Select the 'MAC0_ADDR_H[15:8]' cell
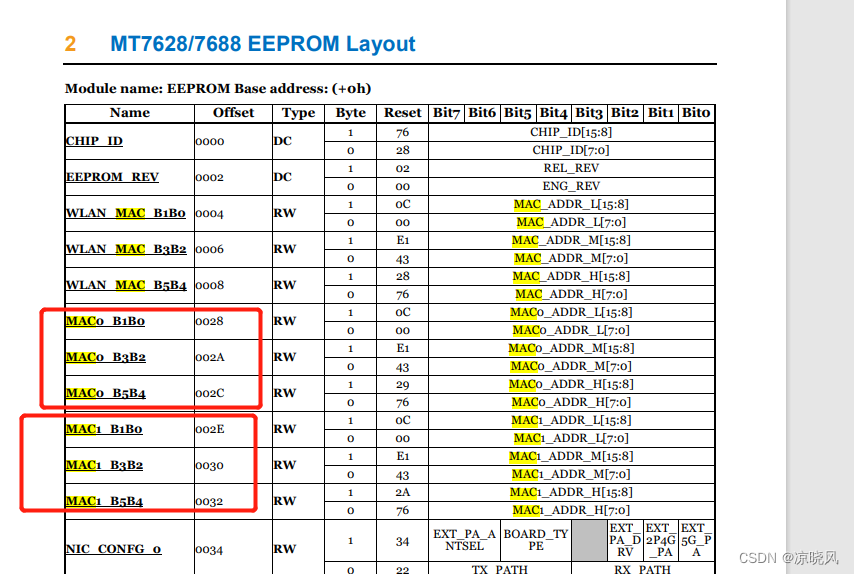 (x=571, y=384)
